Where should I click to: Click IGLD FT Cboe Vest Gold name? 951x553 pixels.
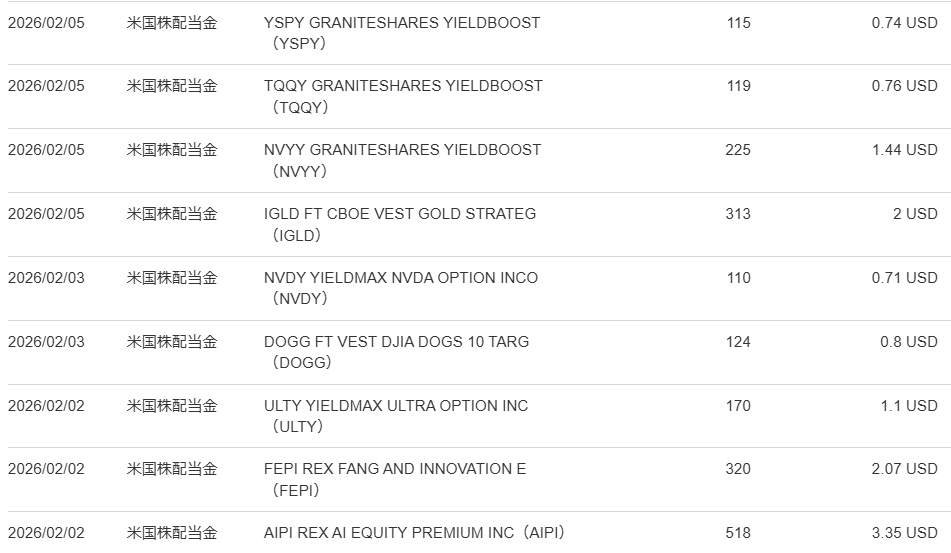[x=399, y=214]
